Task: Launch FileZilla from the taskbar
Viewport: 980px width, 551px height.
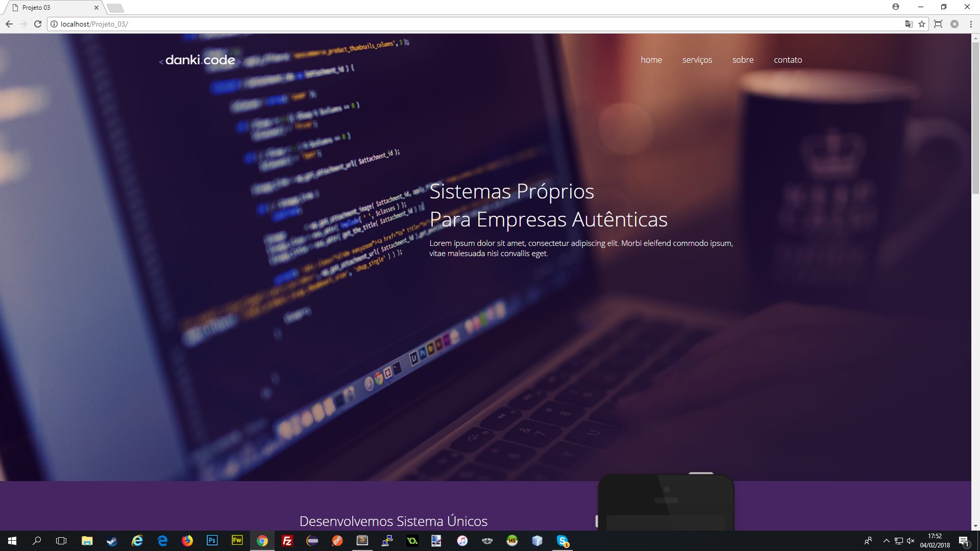Action: click(287, 540)
